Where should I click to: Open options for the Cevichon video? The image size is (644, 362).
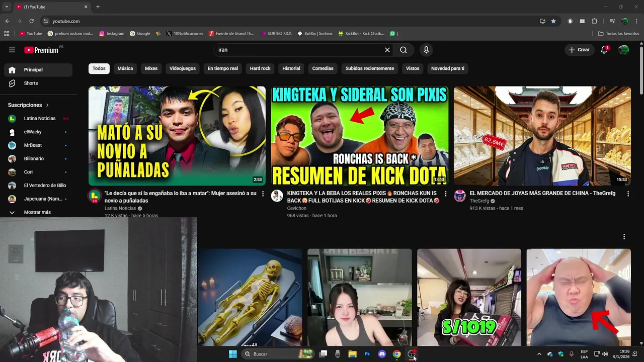point(445,194)
